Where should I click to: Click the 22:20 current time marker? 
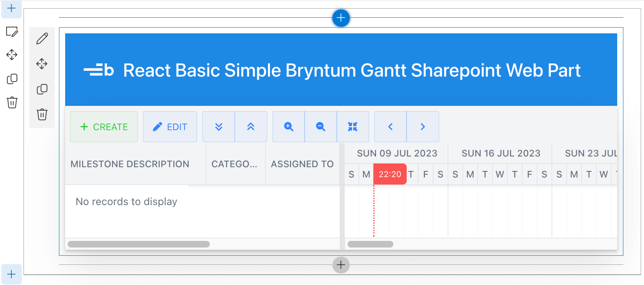pyautogui.click(x=390, y=174)
